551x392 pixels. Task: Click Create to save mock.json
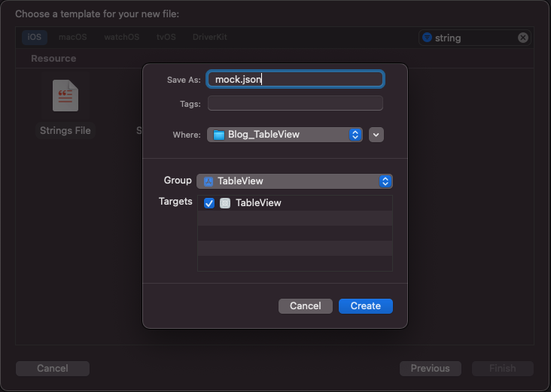pos(366,306)
